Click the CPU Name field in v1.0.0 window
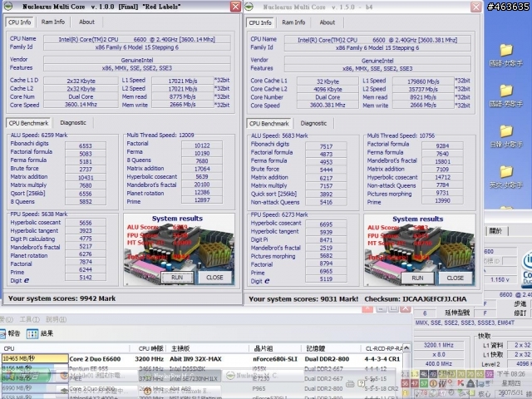The width and height of the screenshot is (532, 399). (x=136, y=39)
